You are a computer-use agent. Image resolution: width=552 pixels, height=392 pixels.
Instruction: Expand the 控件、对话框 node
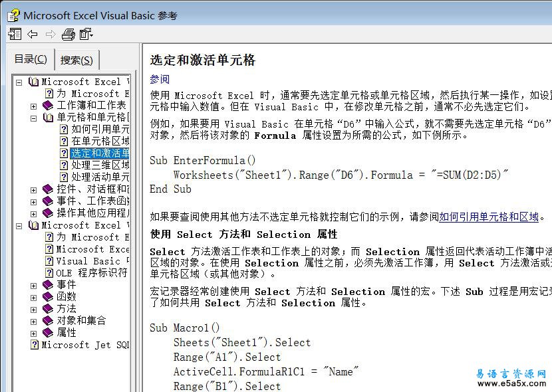(33, 190)
